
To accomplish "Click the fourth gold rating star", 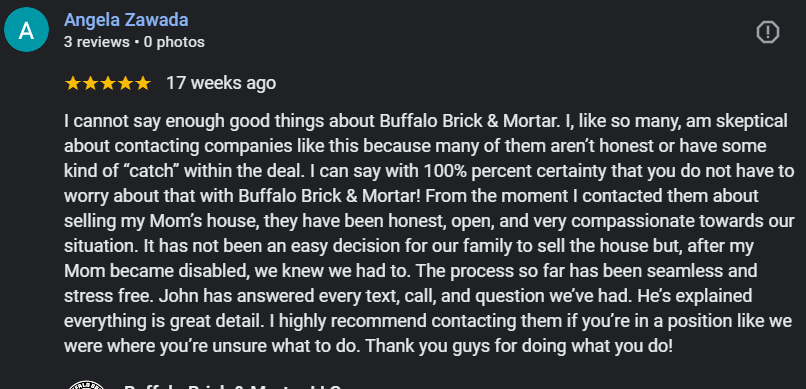I will (125, 83).
